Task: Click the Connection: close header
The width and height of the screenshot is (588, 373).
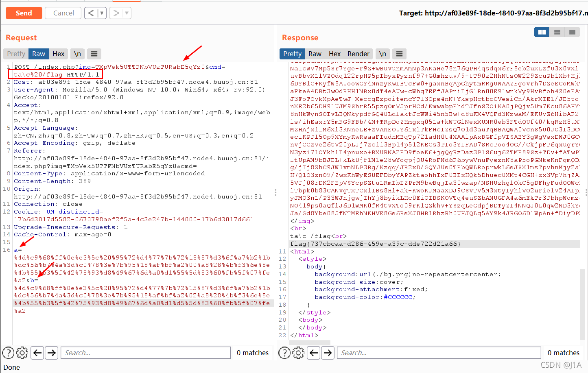Action: click(48, 204)
